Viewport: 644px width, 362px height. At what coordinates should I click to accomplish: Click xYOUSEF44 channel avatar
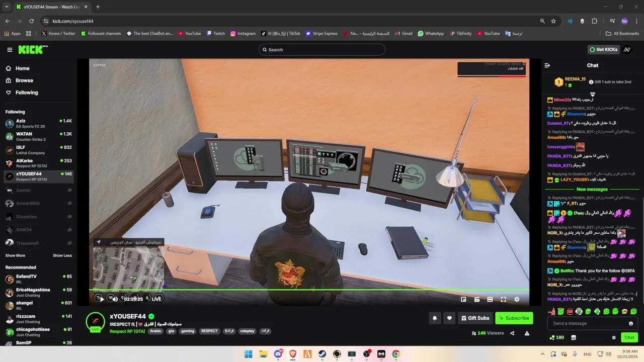tap(95, 321)
